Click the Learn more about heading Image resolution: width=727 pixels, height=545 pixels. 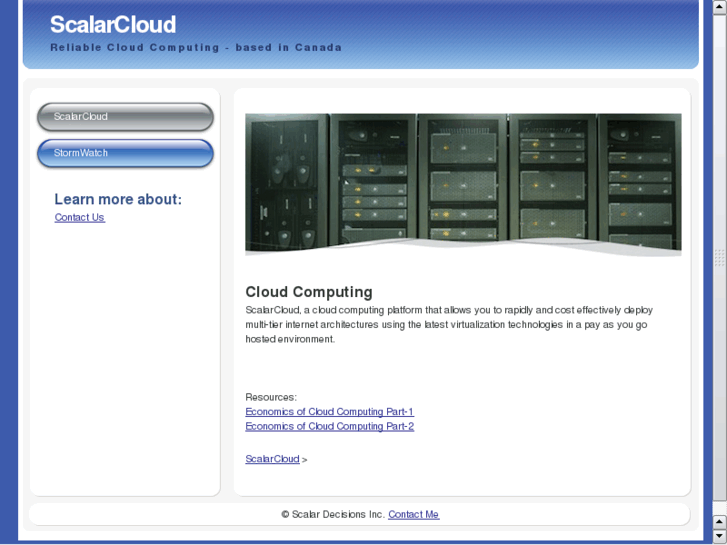(118, 199)
